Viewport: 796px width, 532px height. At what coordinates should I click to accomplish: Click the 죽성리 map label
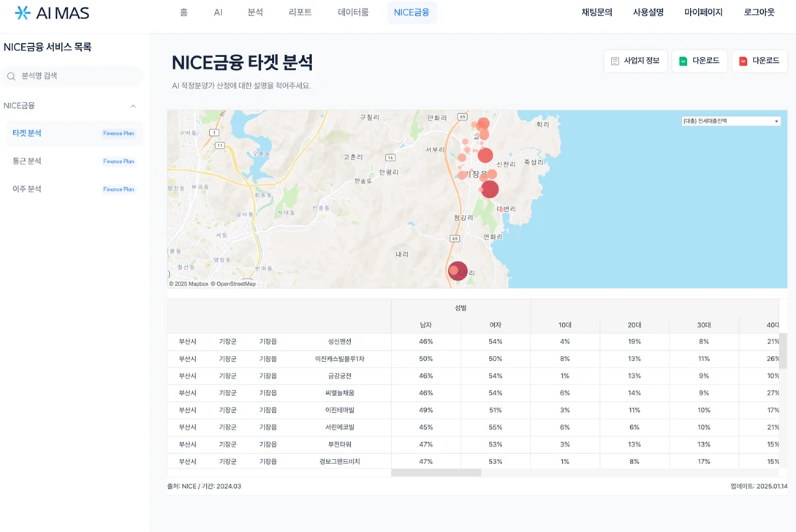[x=534, y=162]
